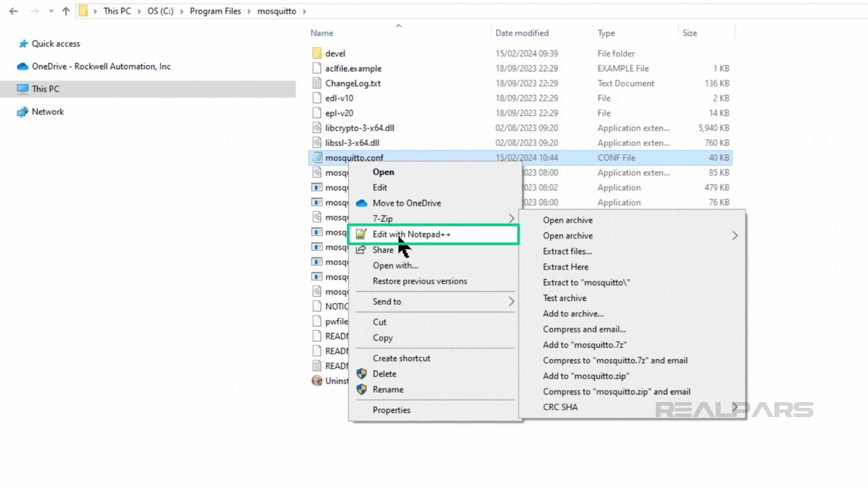Click the devel folder icon
Screen dimensions: 868x488
tap(317, 53)
